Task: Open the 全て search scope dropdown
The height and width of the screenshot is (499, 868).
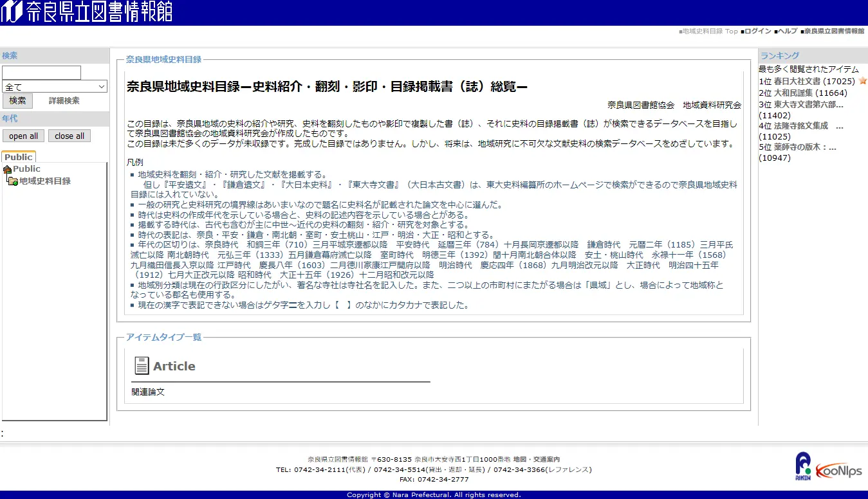Action: click(x=55, y=87)
